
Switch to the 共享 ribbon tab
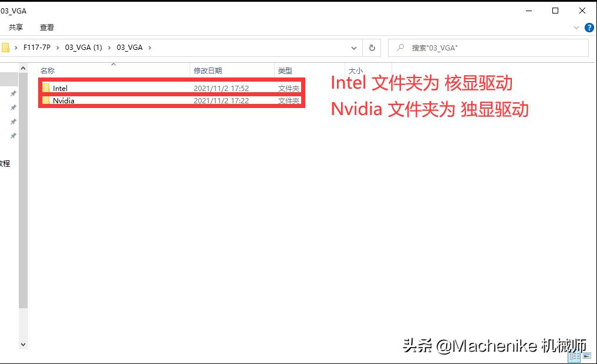pos(16,27)
